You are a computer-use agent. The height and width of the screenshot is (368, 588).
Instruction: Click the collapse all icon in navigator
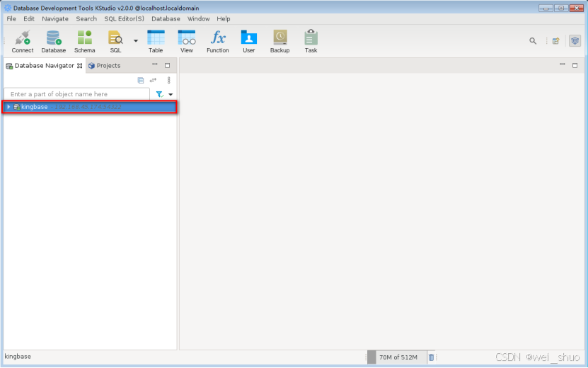[x=141, y=80]
